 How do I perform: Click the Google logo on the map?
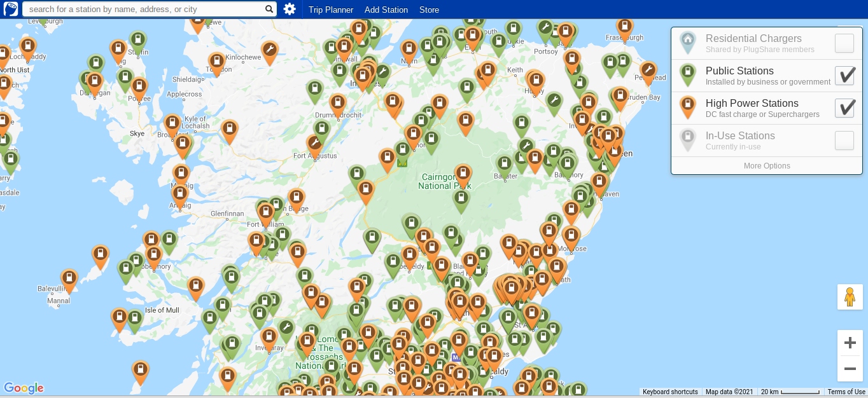pos(24,388)
